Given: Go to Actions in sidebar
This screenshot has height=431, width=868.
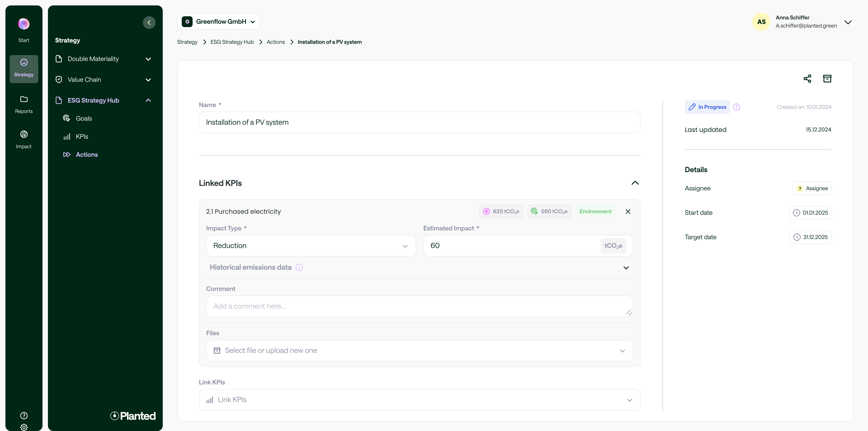Looking at the screenshot, I should pyautogui.click(x=80, y=155).
